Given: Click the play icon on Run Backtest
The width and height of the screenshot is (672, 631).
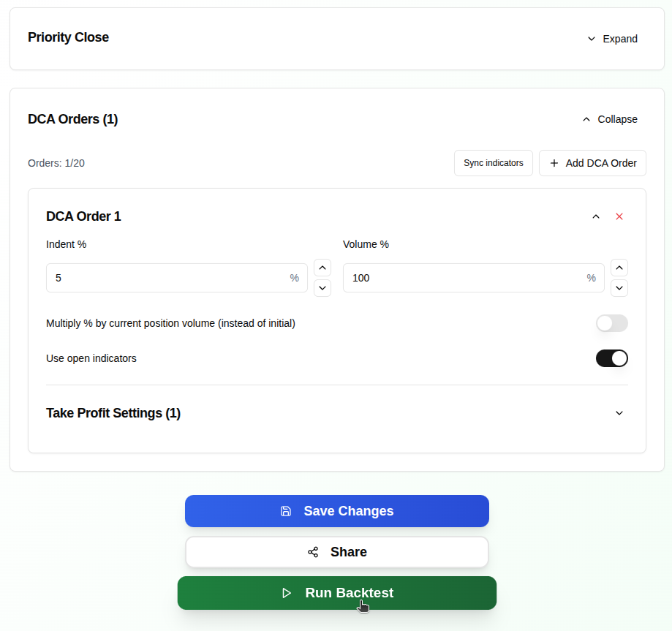Looking at the screenshot, I should 287,593.
